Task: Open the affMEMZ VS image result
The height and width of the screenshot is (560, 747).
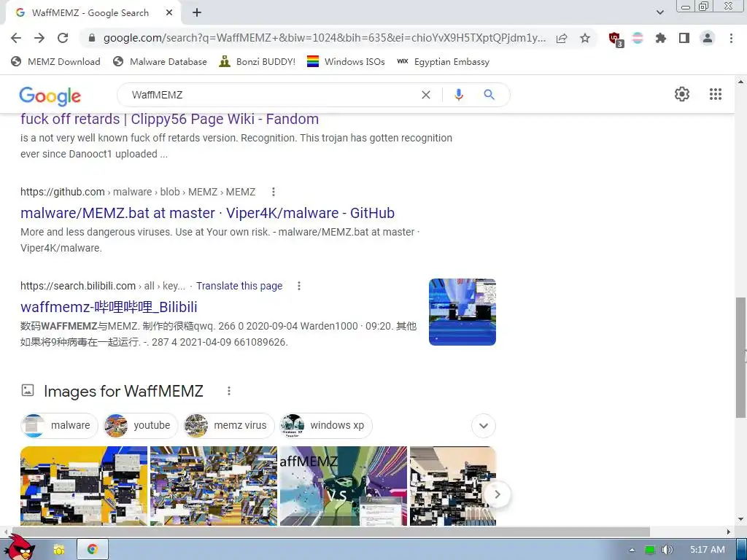Action: [x=344, y=486]
